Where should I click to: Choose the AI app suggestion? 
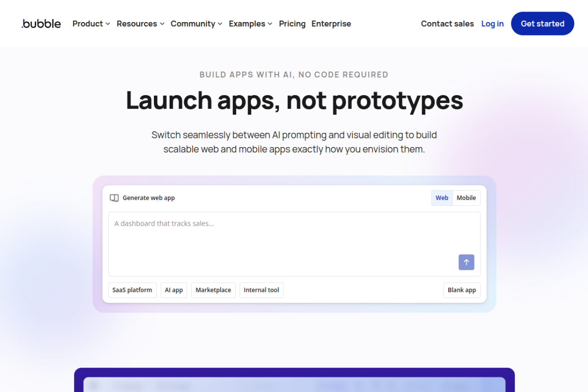tap(174, 290)
